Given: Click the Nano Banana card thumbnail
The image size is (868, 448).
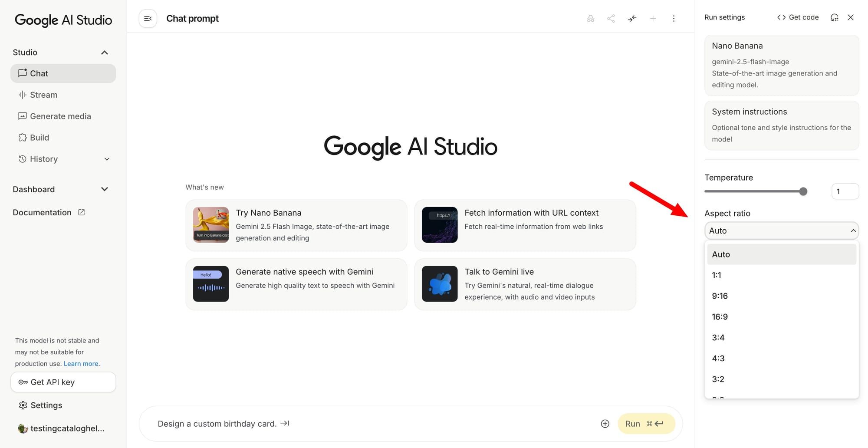Looking at the screenshot, I should click(211, 225).
